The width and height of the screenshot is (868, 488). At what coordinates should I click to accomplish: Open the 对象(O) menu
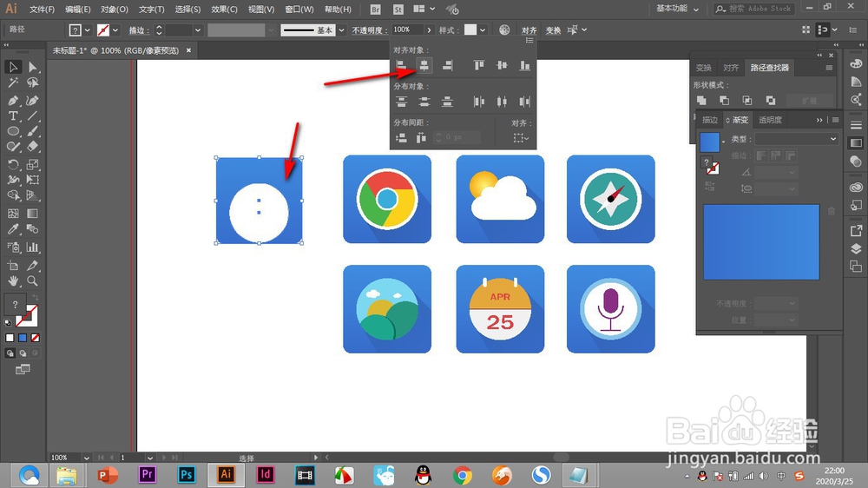tap(115, 10)
